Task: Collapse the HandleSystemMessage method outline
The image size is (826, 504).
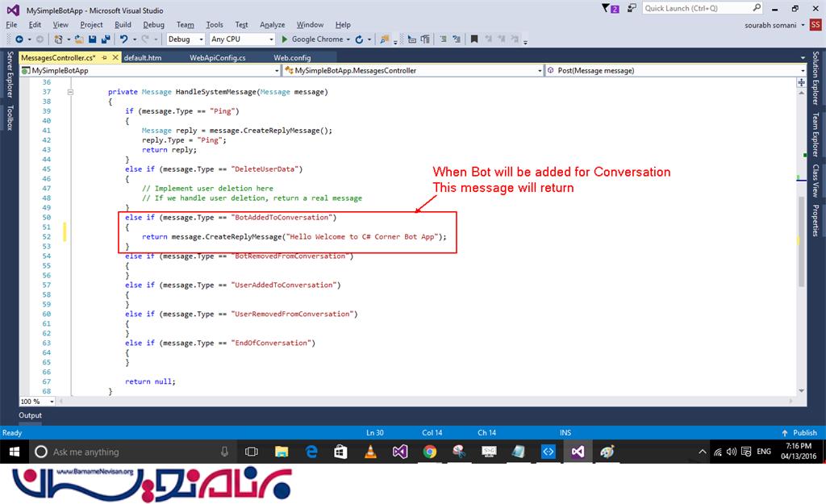Action: coord(72,92)
